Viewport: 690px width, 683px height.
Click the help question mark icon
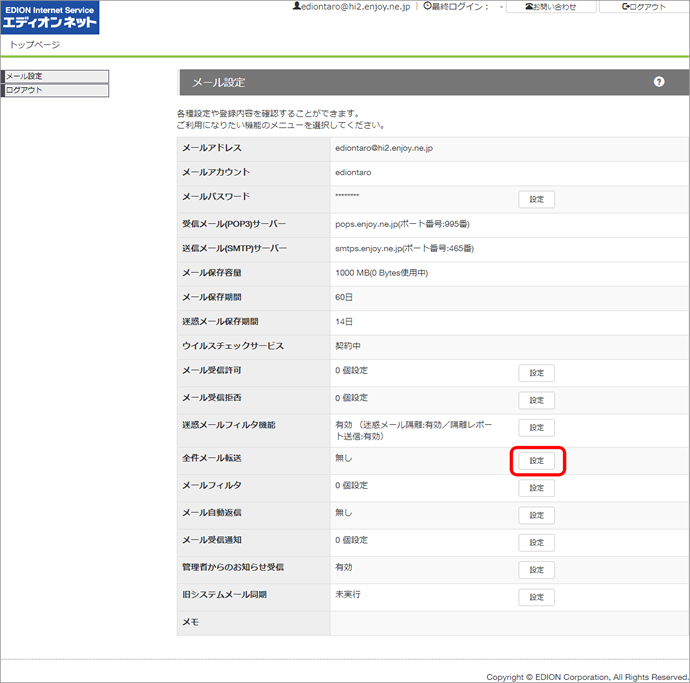[x=659, y=82]
